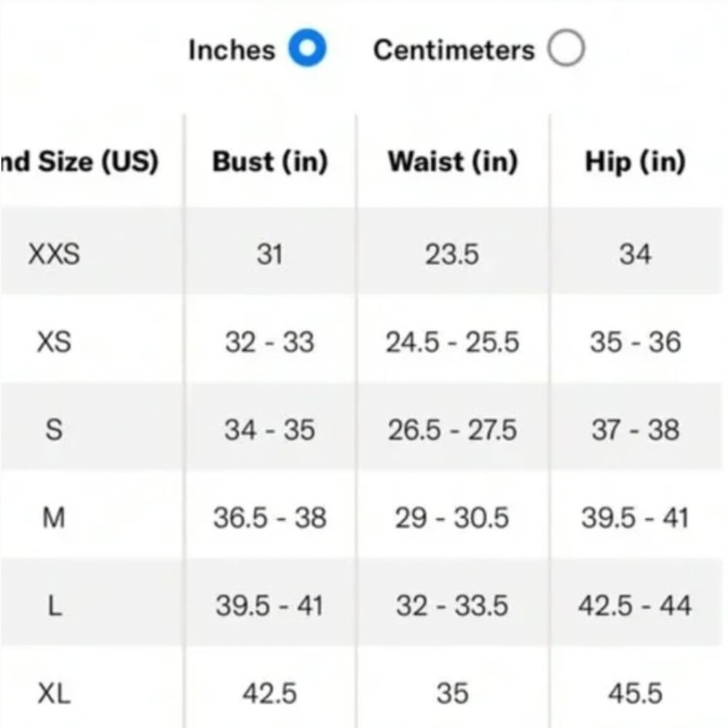Click hip value 42.5 - 44
Image resolution: width=728 pixels, height=728 pixels.
point(635,606)
